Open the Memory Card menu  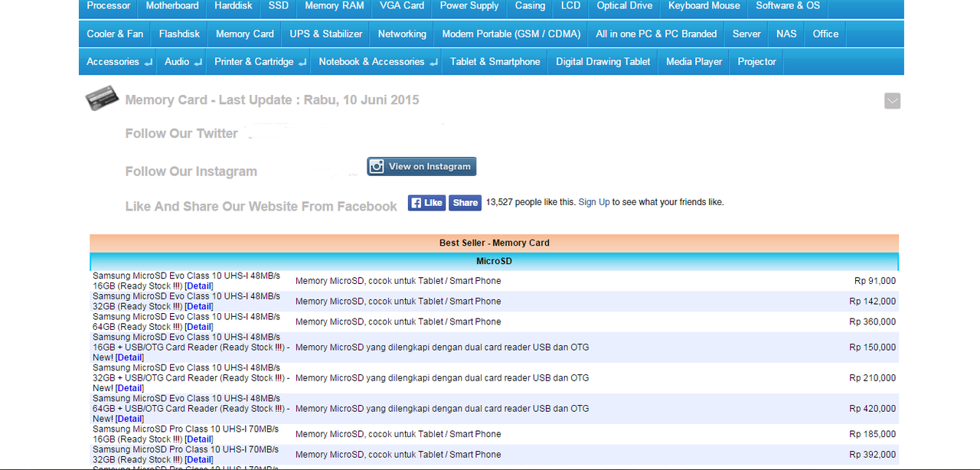point(245,34)
